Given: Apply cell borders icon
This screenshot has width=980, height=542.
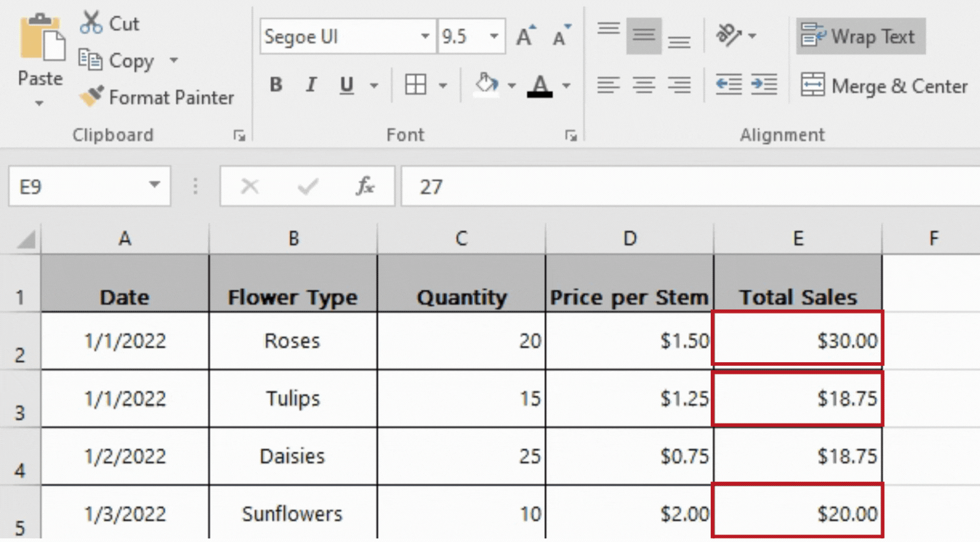Looking at the screenshot, I should pyautogui.click(x=416, y=84).
